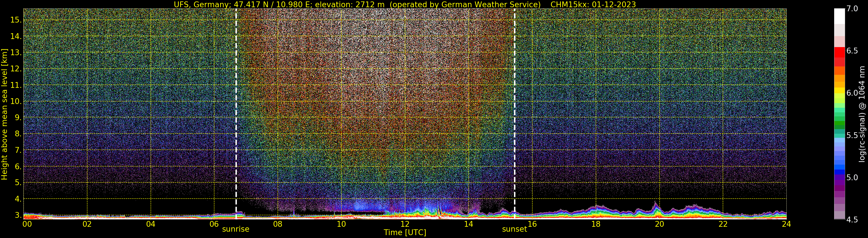Image resolution: width=868 pixels, height=238 pixels.
Task: Click the '5.0' colorbar tick value
Action: coord(852,177)
